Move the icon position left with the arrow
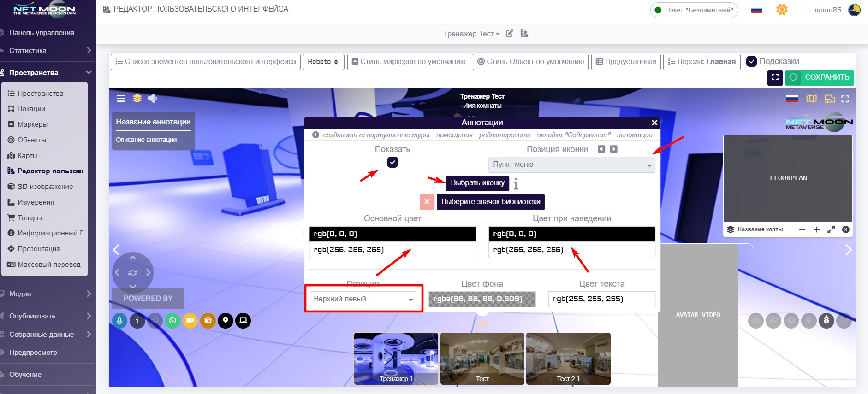 [x=601, y=149]
